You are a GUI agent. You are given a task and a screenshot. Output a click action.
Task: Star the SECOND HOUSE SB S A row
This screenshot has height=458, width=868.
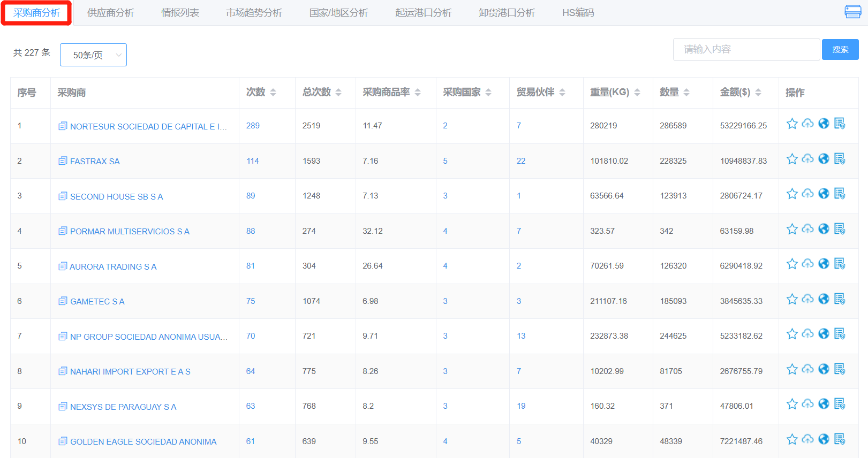point(792,194)
